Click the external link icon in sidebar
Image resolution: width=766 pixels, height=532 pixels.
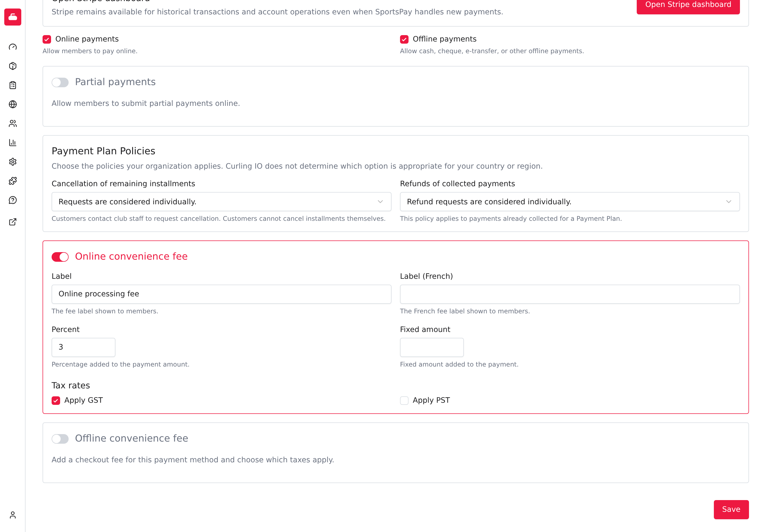click(x=13, y=222)
